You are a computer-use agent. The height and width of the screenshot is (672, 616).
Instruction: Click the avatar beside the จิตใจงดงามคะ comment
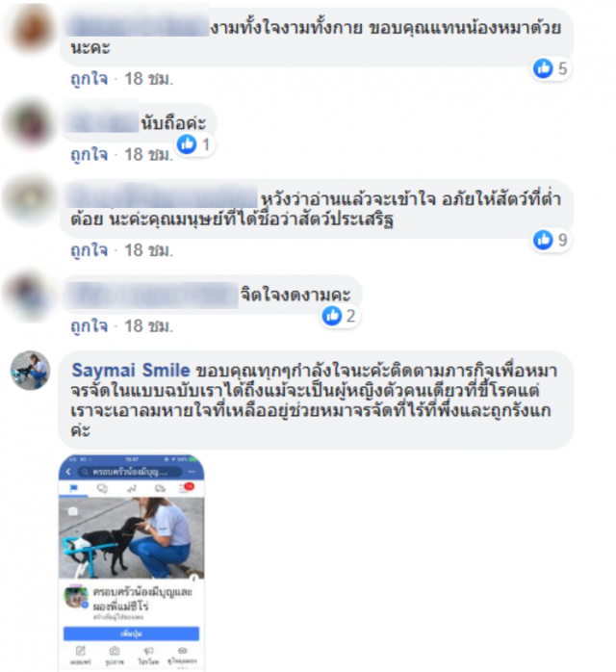[x=31, y=296]
